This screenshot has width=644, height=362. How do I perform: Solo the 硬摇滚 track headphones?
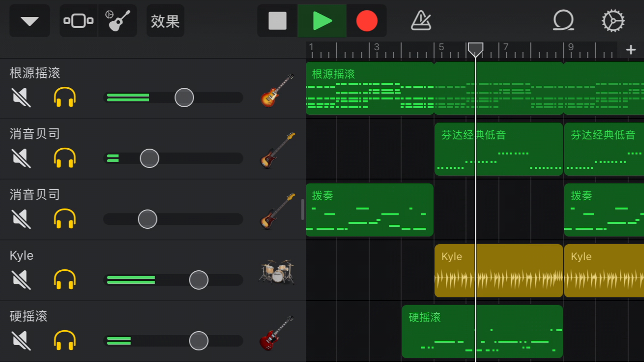(x=65, y=341)
